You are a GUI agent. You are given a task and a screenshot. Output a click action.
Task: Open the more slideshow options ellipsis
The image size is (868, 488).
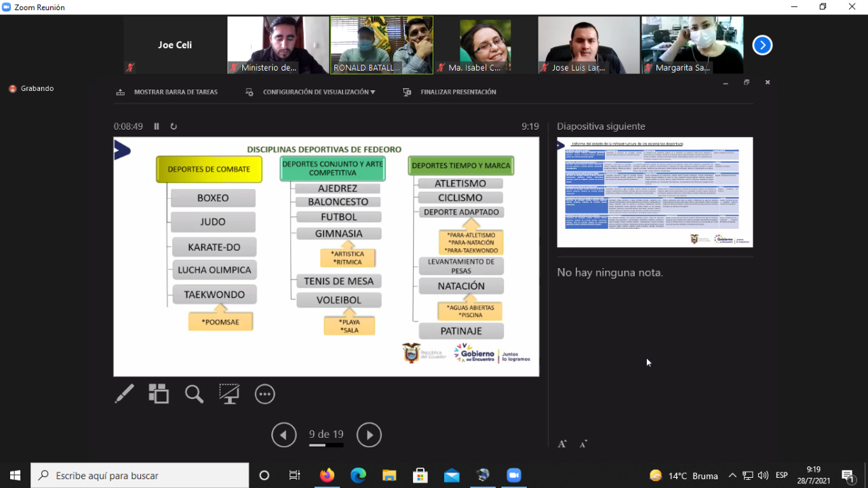click(264, 394)
